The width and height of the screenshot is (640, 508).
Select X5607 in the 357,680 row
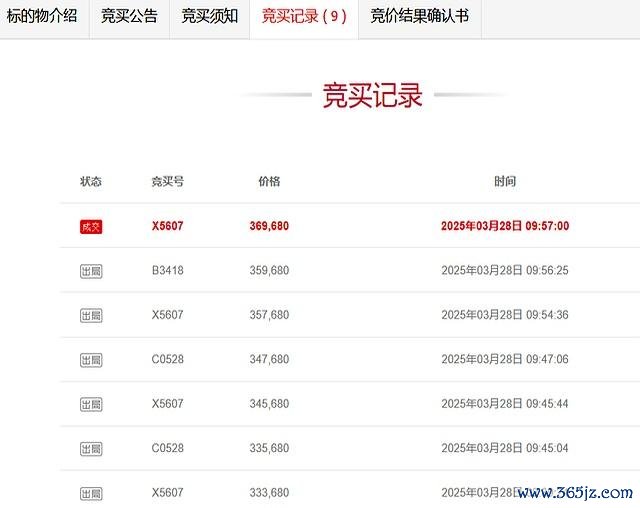[167, 315]
